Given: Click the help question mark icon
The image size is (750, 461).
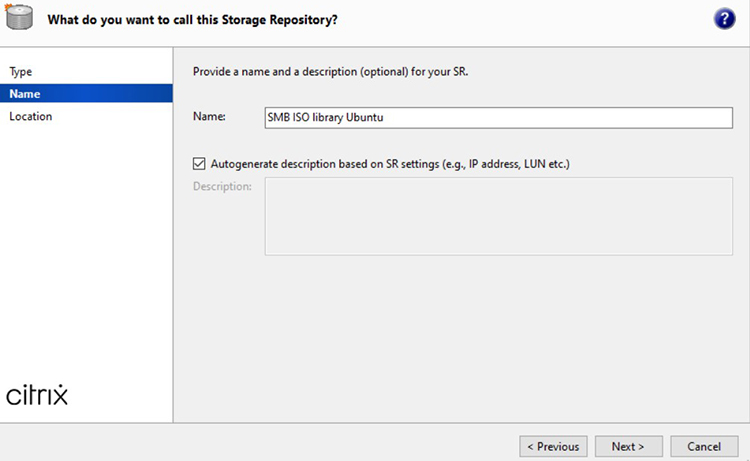Looking at the screenshot, I should (725, 19).
